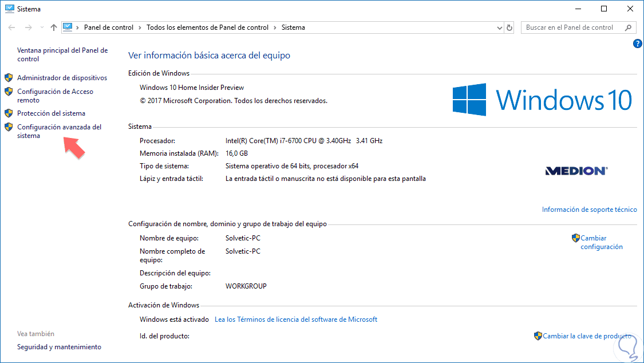644x363 pixels.
Task: Open Panel de control breadcrumb
Action: click(108, 27)
